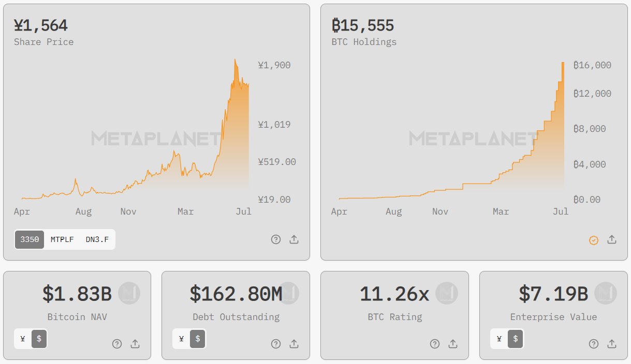Screen dimensions: 631x364
Task: Toggle Enterprise Value display to yen
Action: (498, 339)
